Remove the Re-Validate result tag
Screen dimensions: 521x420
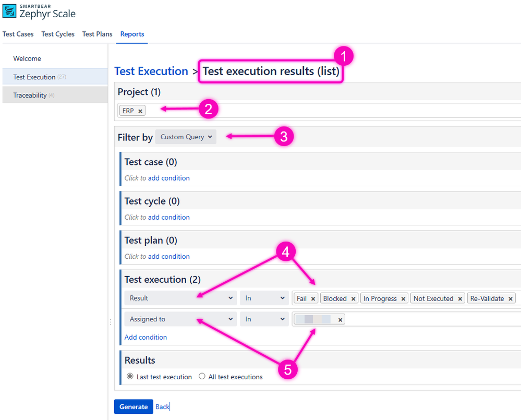pos(511,299)
